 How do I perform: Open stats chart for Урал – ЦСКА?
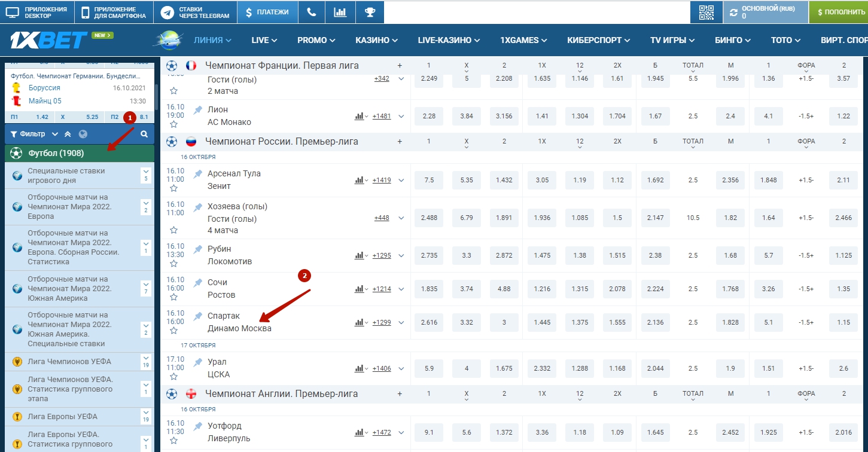click(359, 368)
